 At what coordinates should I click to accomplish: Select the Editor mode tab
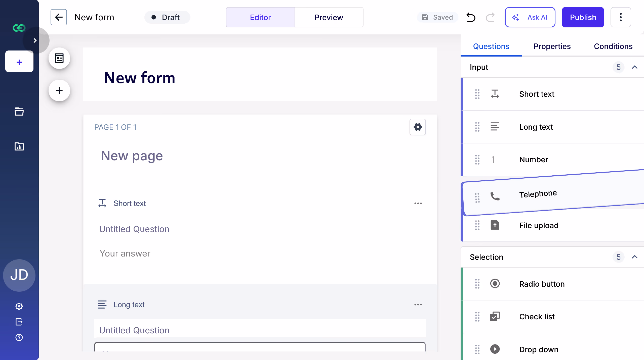tap(260, 17)
